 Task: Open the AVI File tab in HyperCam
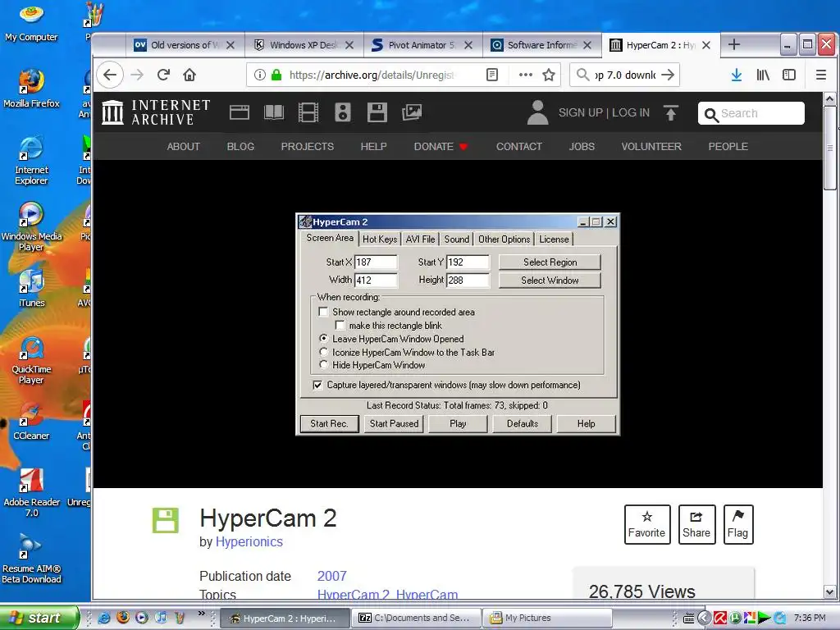[421, 240]
